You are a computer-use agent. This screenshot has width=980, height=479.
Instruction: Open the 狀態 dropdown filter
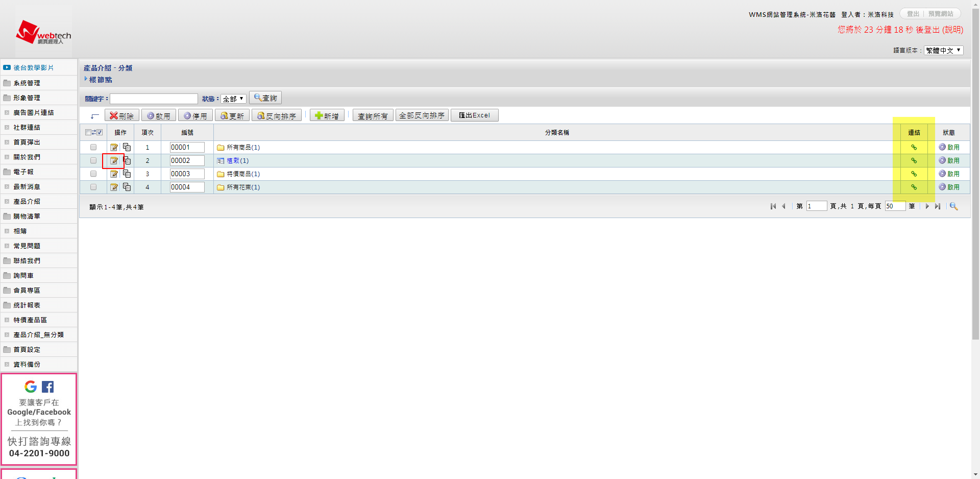coord(233,99)
